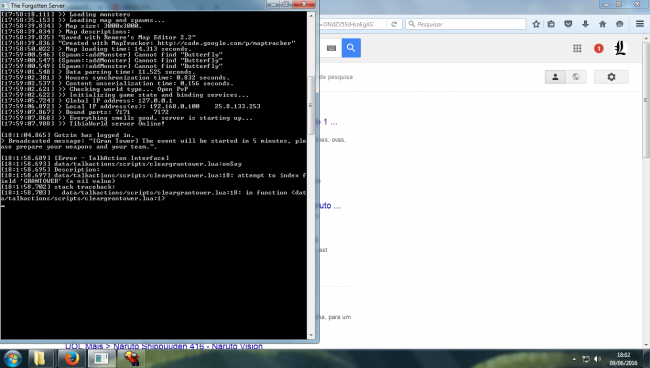Open the Tibia character taskbar app
650x368 pixels.
pyautogui.click(x=131, y=358)
